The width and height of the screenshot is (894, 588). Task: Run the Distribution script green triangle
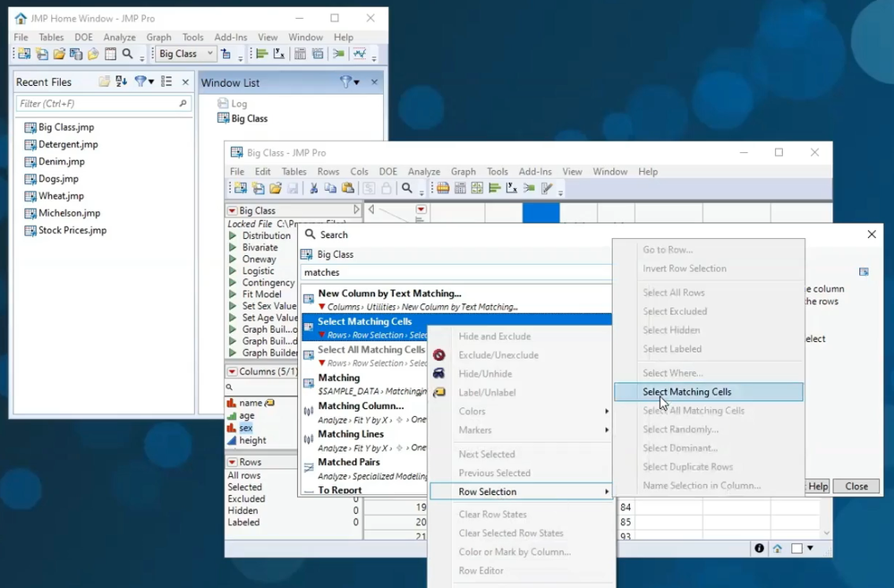(233, 235)
